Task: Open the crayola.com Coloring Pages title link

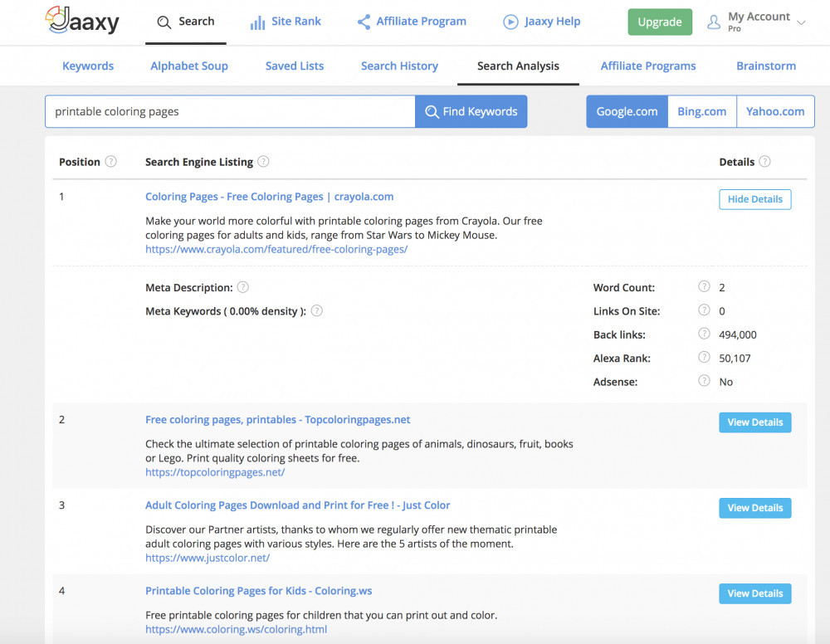Action: click(270, 197)
